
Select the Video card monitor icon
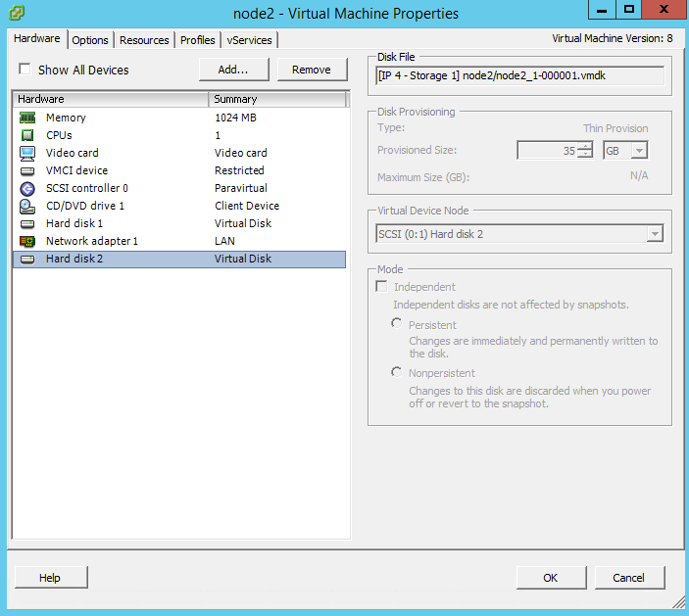point(27,153)
